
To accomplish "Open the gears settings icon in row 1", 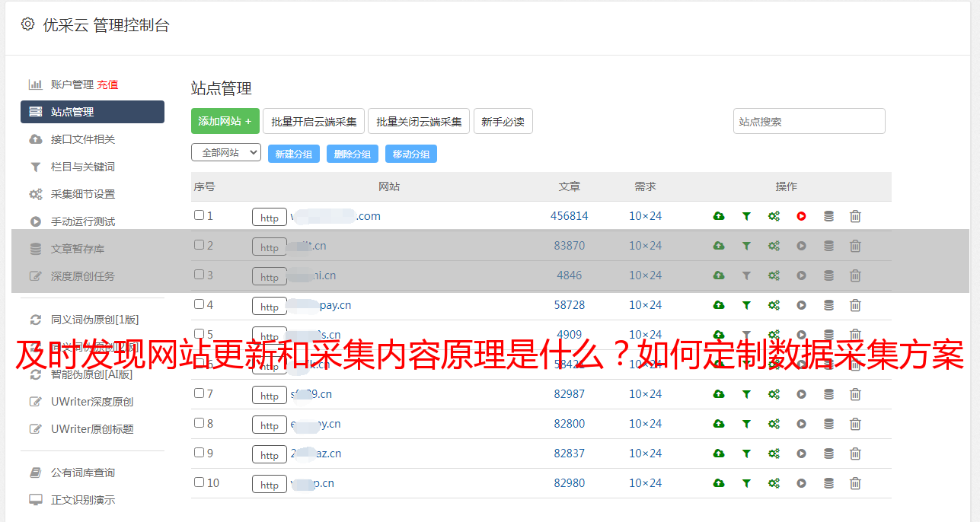I will [x=774, y=216].
